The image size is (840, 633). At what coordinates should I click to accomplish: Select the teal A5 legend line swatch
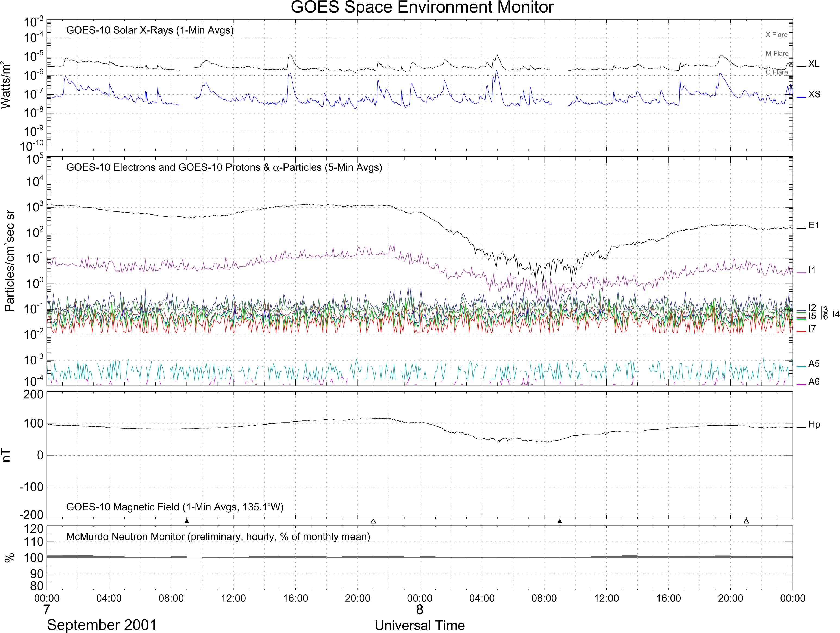click(x=801, y=366)
